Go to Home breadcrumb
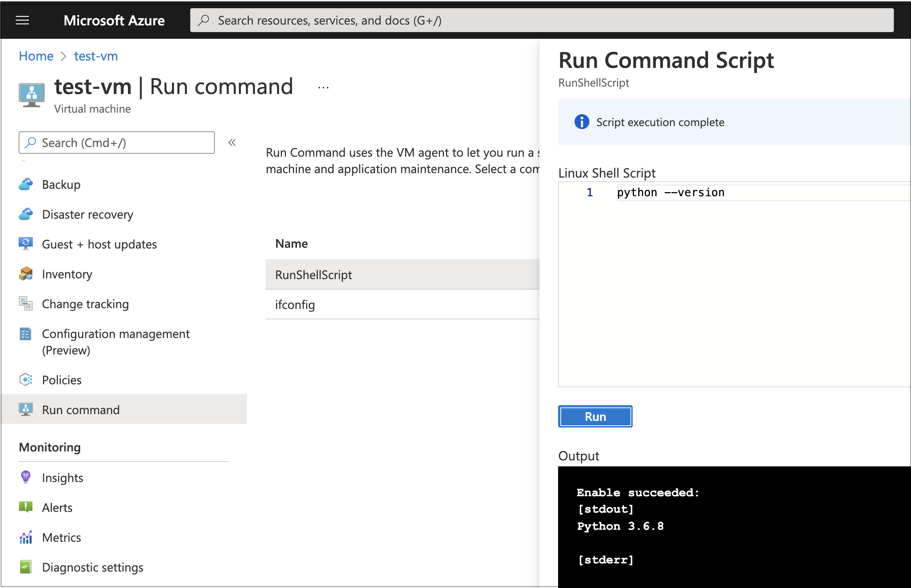 tap(36, 56)
